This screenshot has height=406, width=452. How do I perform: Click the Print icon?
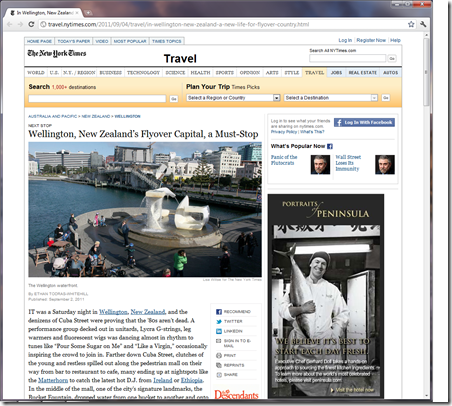click(219, 355)
